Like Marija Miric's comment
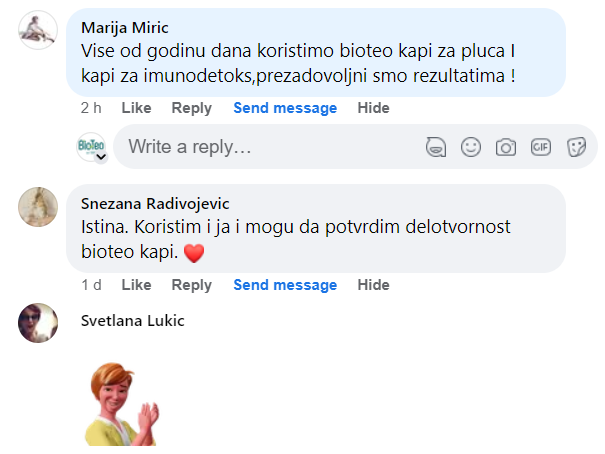The image size is (605, 454). click(136, 108)
